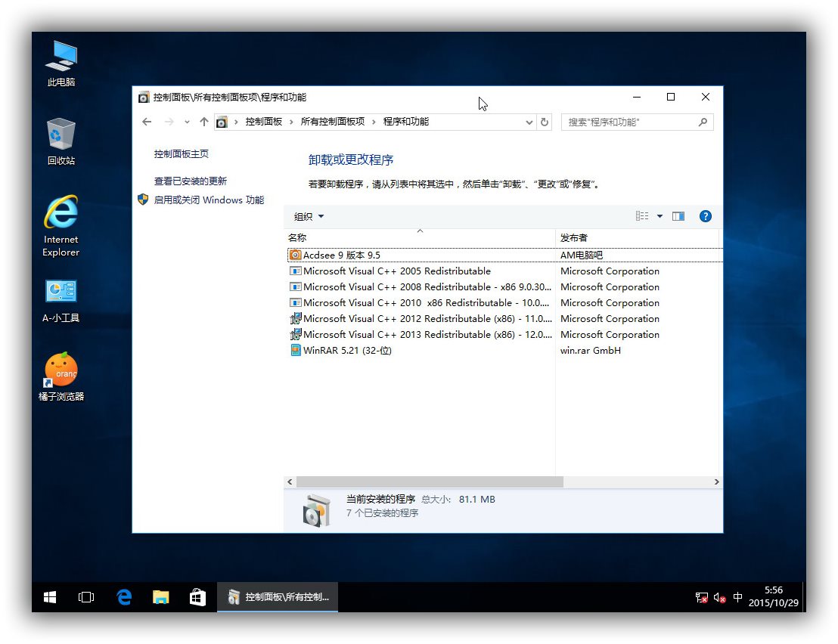This screenshot has height=644, width=838.
Task: Click installed programs icon in details pane
Action: [316, 510]
